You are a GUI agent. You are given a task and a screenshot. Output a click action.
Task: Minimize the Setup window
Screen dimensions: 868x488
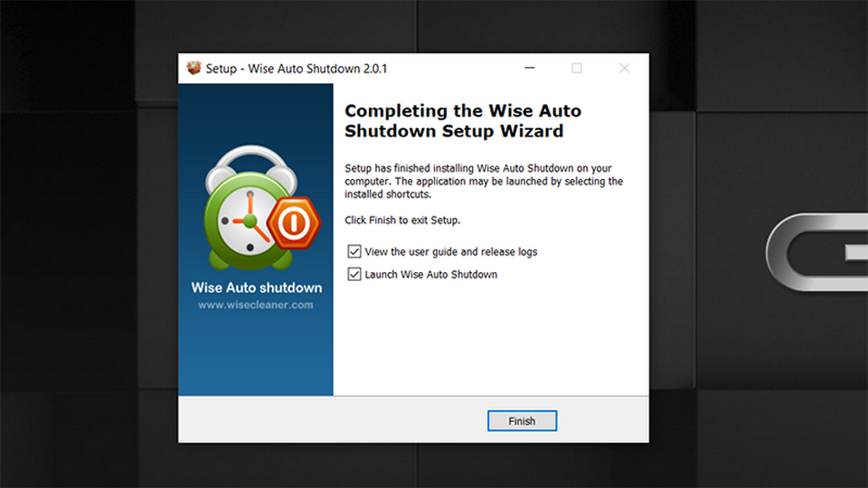(x=529, y=69)
